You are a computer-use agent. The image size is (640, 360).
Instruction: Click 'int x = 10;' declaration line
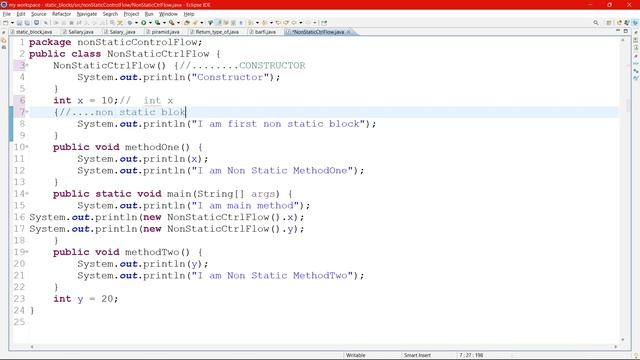click(86, 100)
